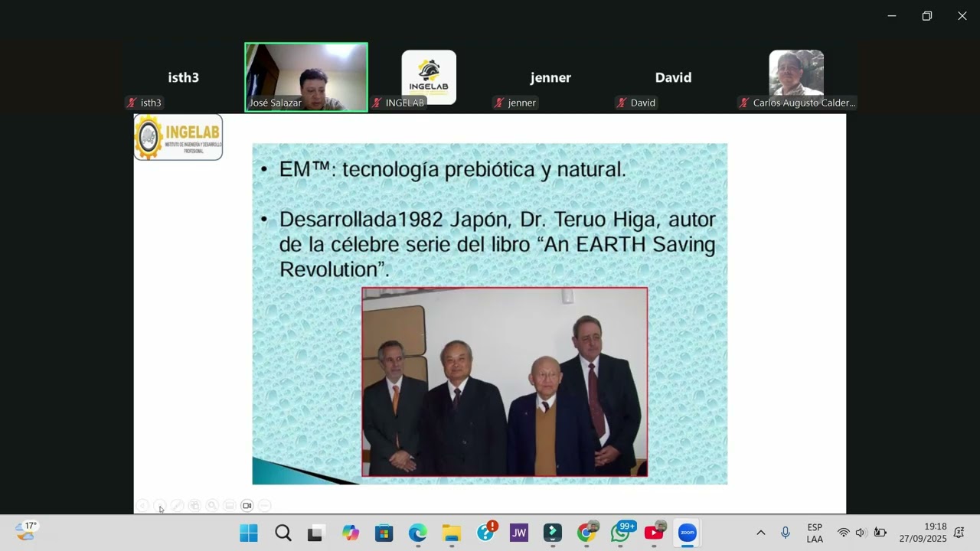Click the group photo on the slide
This screenshot has width=980, height=551.
[505, 382]
